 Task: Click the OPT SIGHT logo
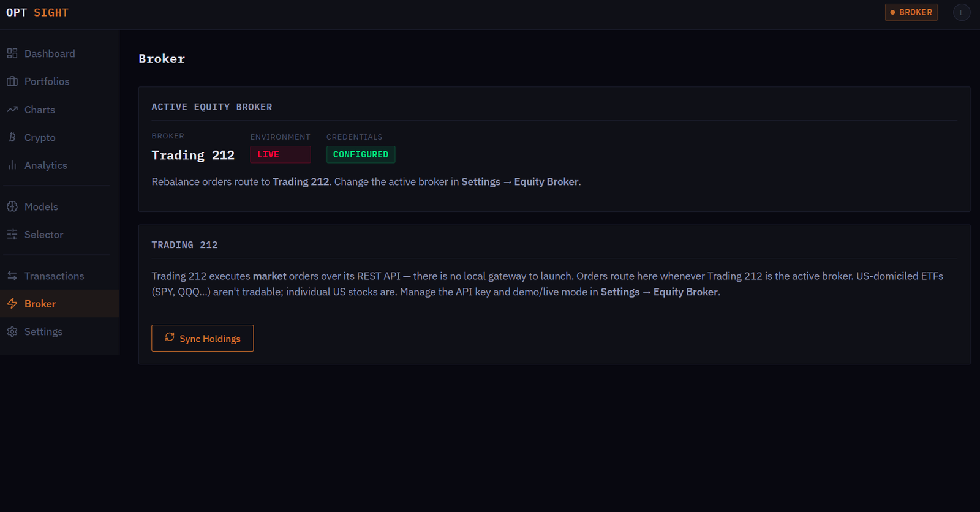coord(37,12)
